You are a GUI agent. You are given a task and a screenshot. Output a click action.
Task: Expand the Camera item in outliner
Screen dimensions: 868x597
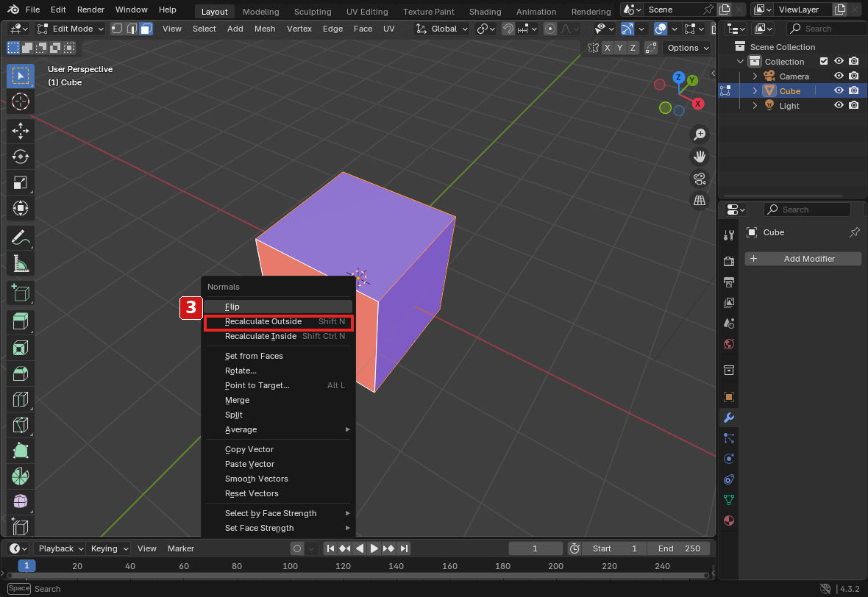click(755, 76)
